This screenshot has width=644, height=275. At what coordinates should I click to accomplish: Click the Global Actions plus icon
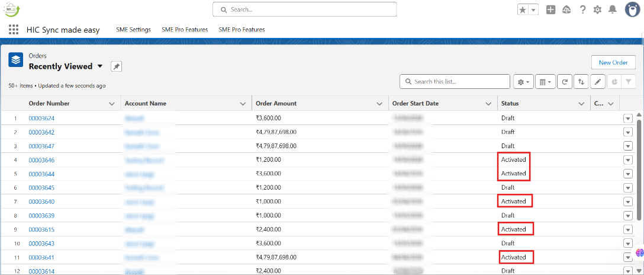tap(550, 9)
